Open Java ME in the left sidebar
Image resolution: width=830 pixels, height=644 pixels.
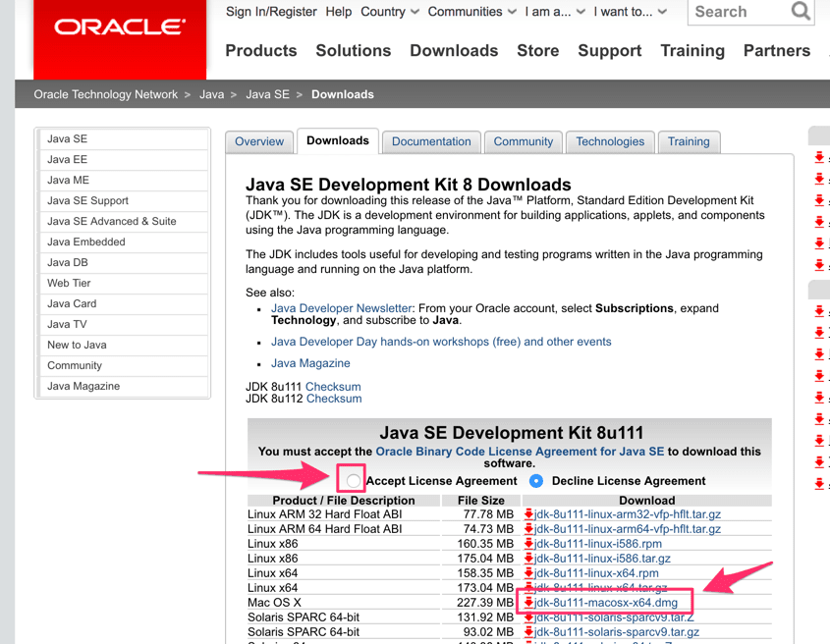click(124, 180)
